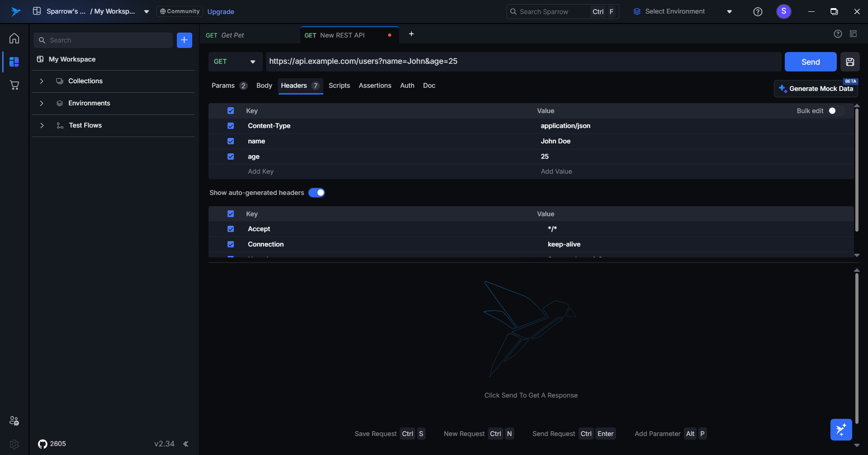
Task: Click the GitHub icon in the footer
Action: point(43,444)
